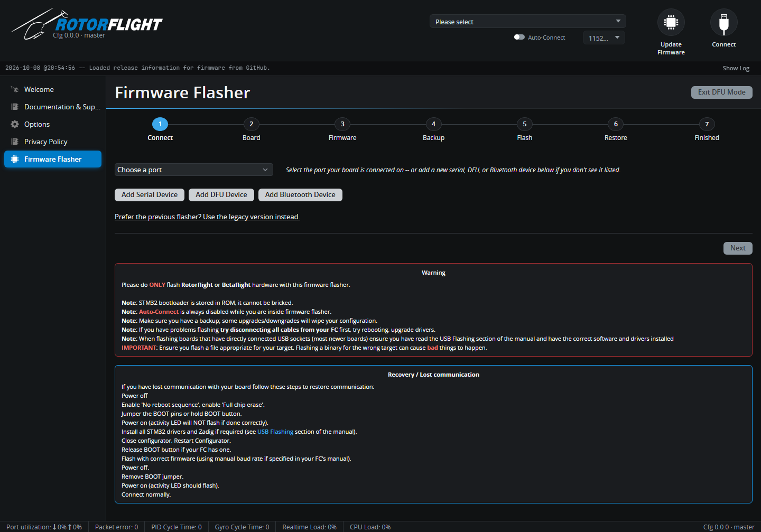Click step 4 Backup circle
The height and width of the screenshot is (532, 761).
[x=433, y=124]
